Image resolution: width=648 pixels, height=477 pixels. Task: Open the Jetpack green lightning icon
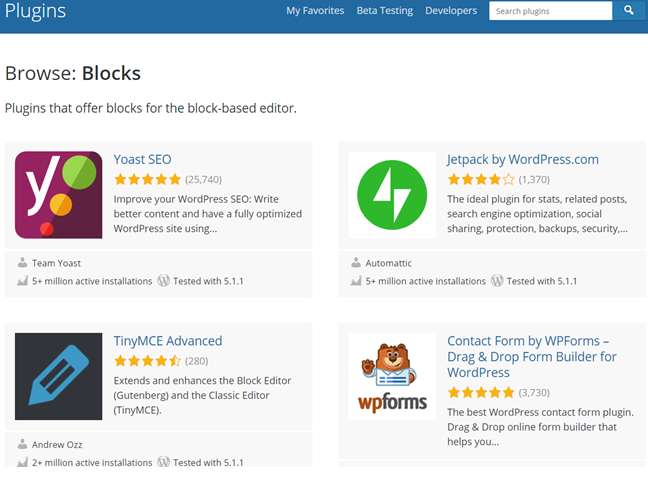click(x=392, y=195)
